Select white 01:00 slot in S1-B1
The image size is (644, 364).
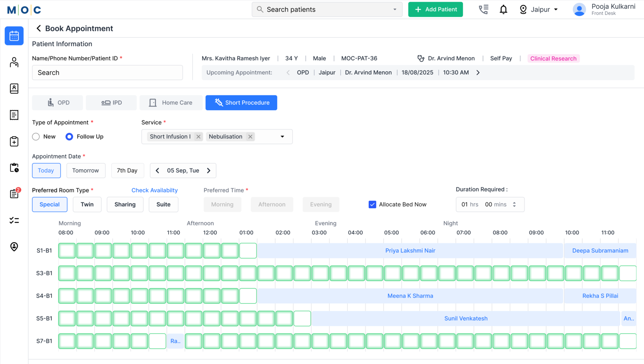pos(248,251)
